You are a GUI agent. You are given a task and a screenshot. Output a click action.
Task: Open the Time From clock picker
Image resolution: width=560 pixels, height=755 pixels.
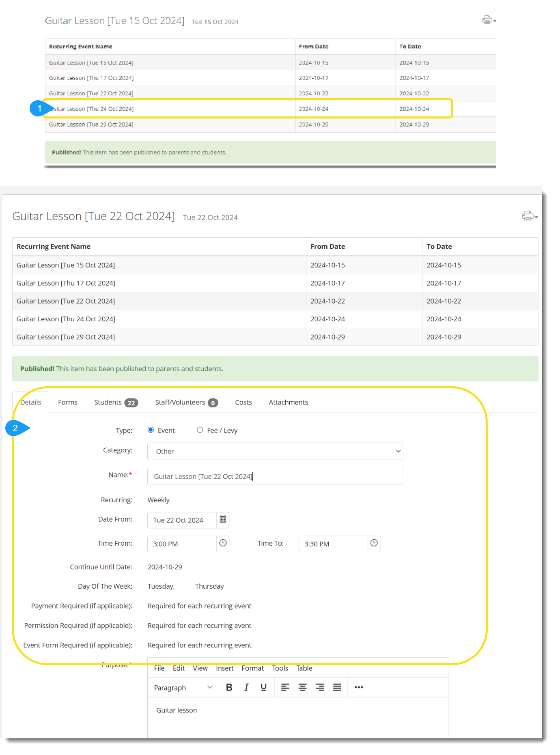[223, 543]
